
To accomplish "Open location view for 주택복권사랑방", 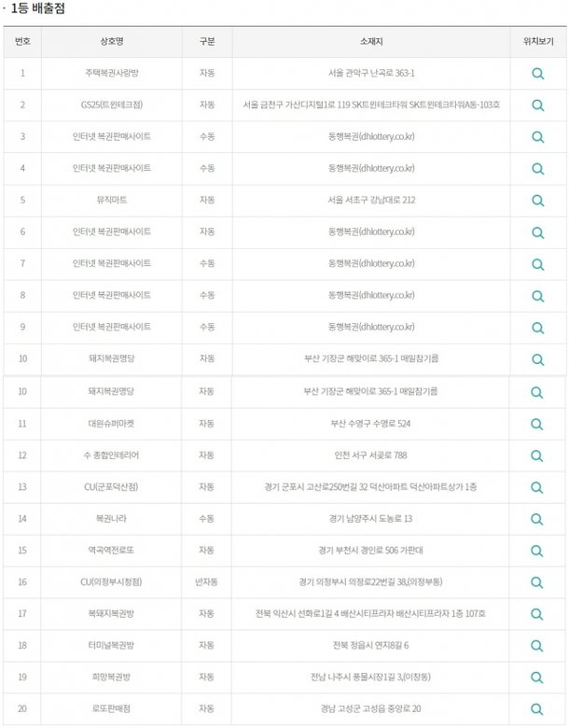I will 537,74.
